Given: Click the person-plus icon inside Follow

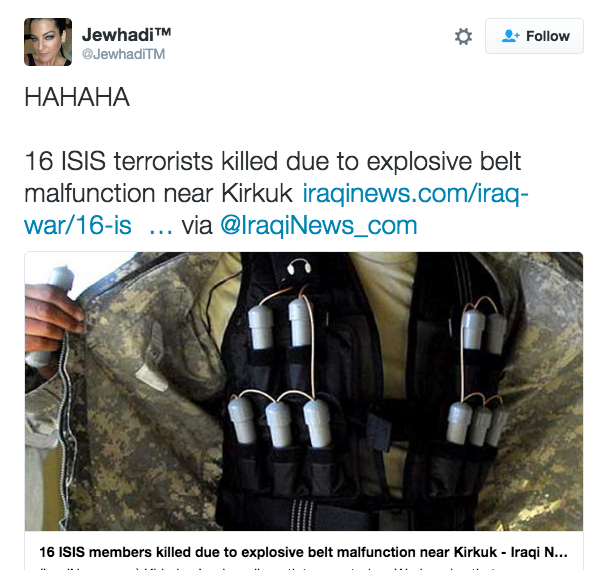Looking at the screenshot, I should click(x=511, y=36).
